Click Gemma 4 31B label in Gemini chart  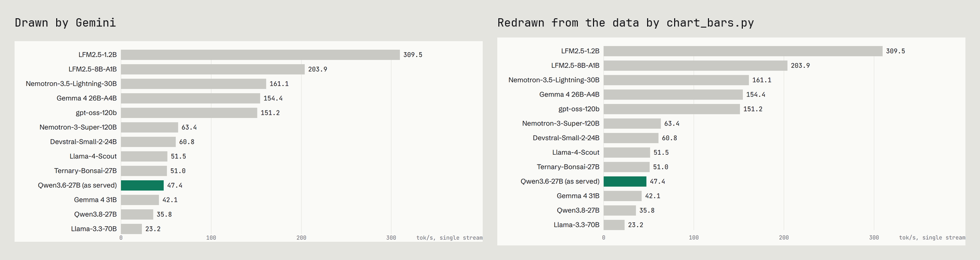tap(95, 200)
